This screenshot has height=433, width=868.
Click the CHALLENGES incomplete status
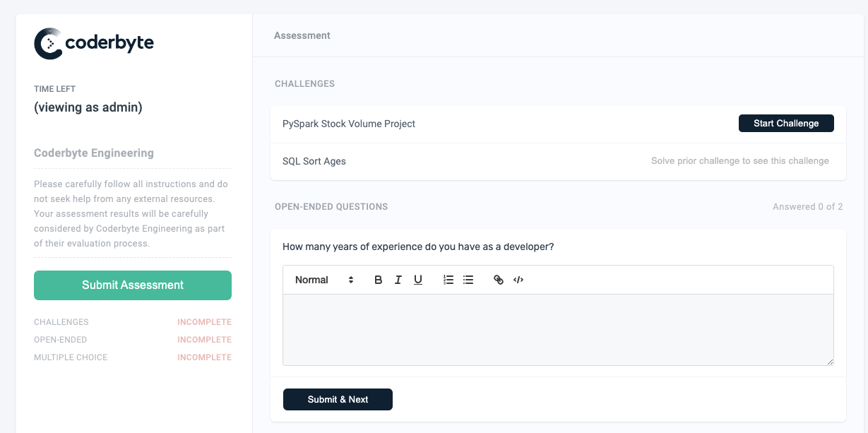(204, 321)
